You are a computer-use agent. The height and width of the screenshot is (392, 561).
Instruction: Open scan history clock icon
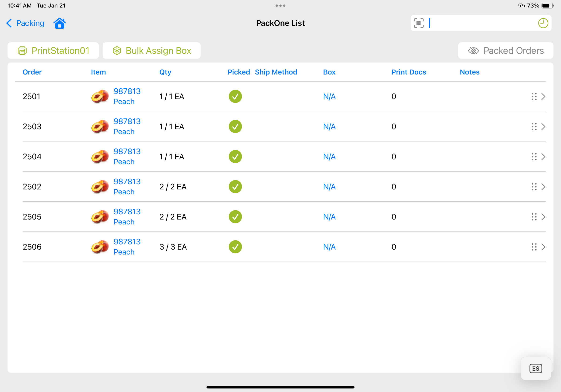[543, 23]
